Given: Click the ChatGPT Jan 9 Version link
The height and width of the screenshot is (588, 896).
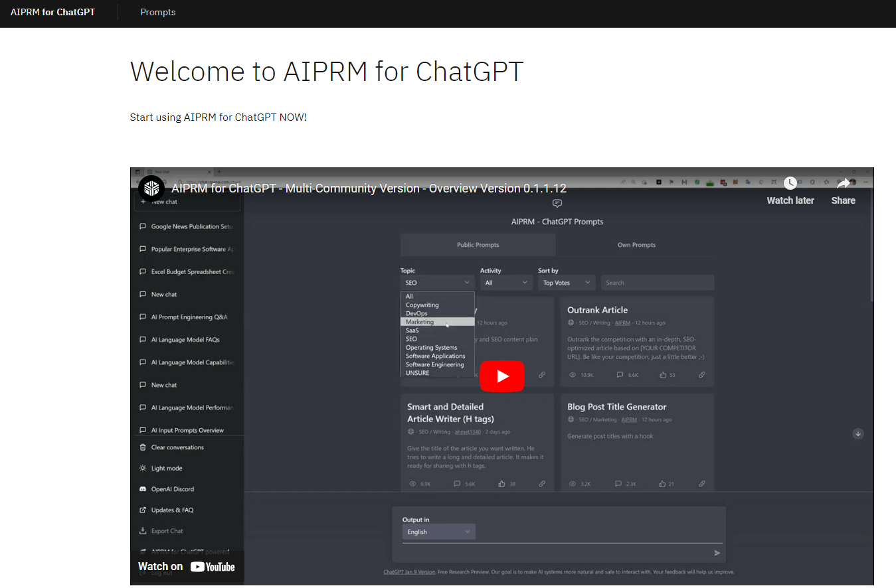Looking at the screenshot, I should [x=409, y=572].
